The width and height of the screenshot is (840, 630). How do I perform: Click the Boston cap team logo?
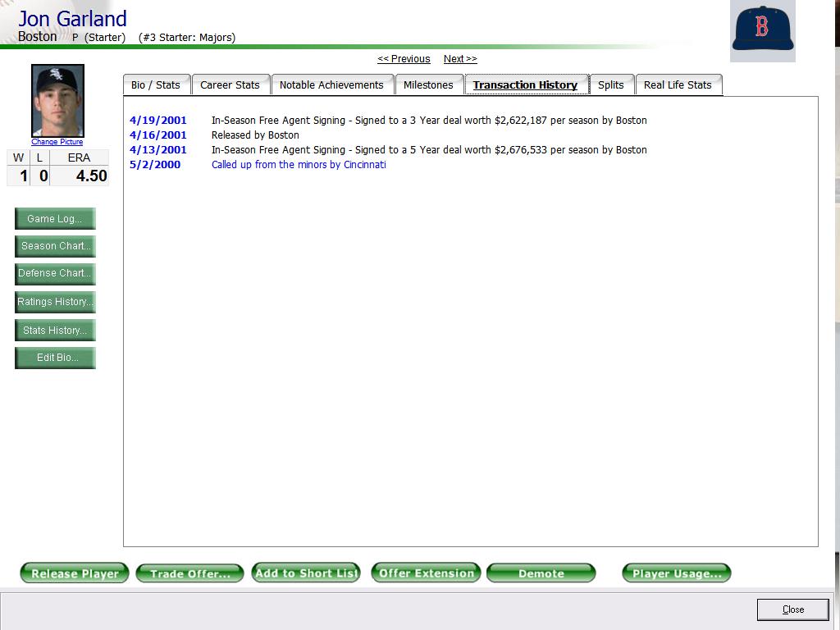point(762,30)
